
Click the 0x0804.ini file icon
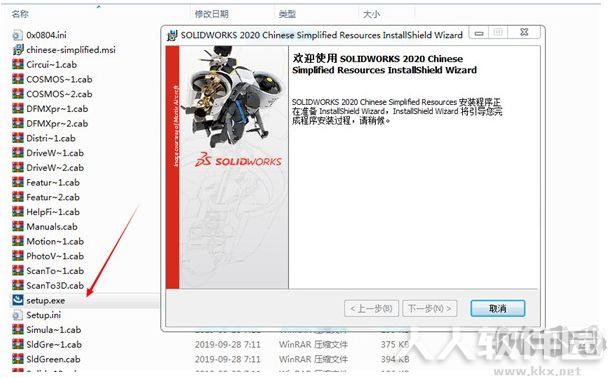pyautogui.click(x=17, y=35)
